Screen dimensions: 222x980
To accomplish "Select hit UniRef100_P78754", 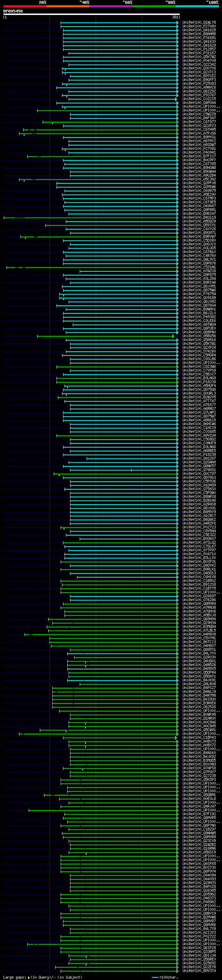I will pos(199,294).
